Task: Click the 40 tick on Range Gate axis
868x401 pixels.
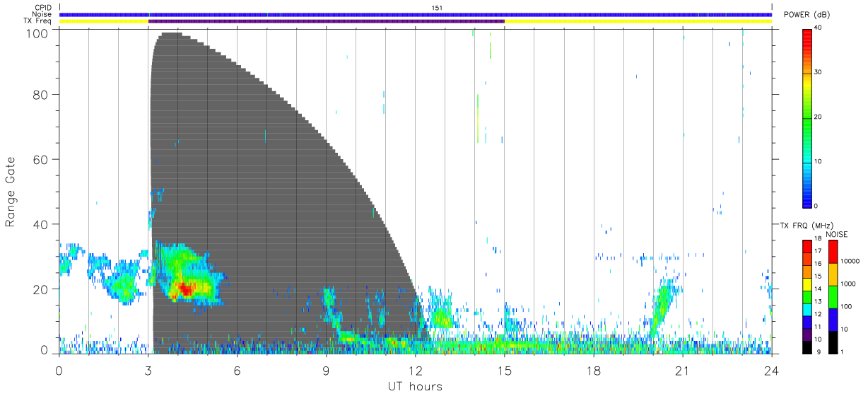Action: click(x=42, y=224)
